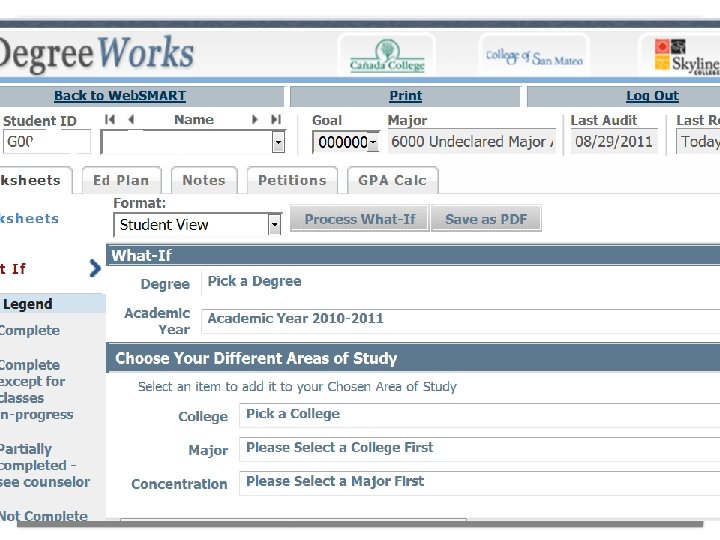This screenshot has width=720, height=540.
Task: Select the What If sidebar item
Action: 13,269
